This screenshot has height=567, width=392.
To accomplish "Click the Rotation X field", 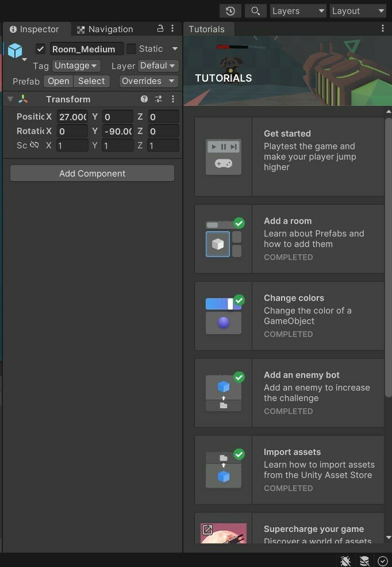I will point(72,131).
